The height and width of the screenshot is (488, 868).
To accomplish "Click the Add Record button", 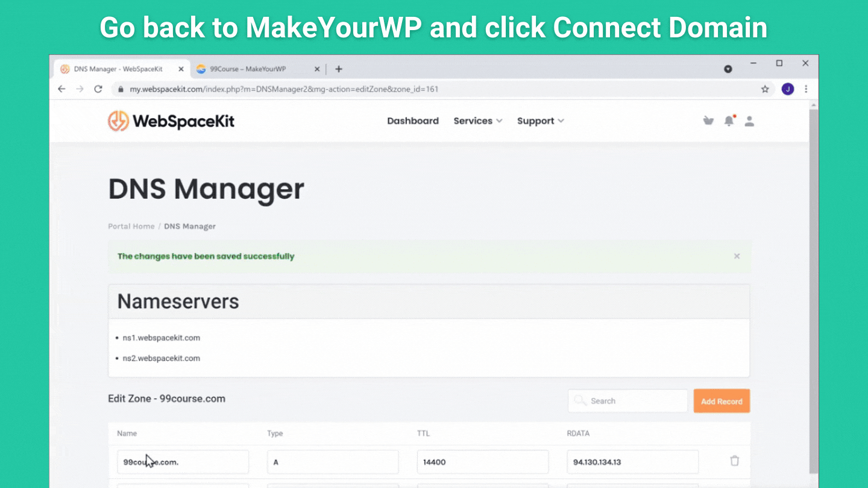I will pyautogui.click(x=722, y=401).
